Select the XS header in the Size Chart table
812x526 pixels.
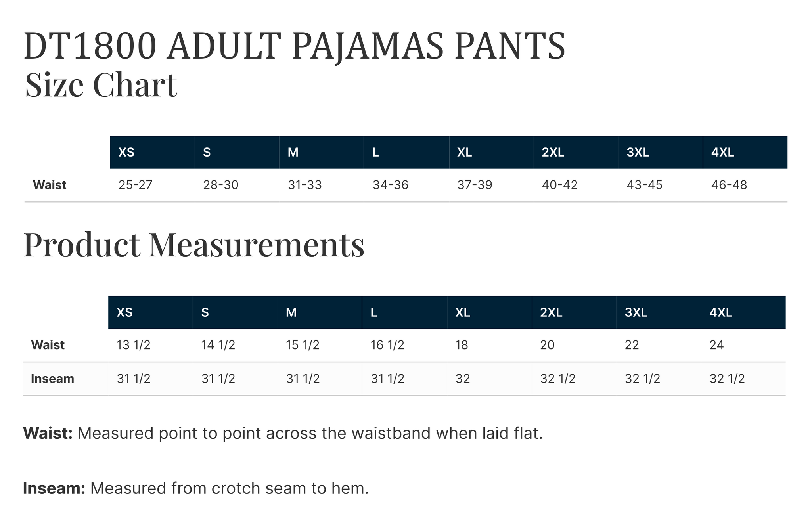126,153
